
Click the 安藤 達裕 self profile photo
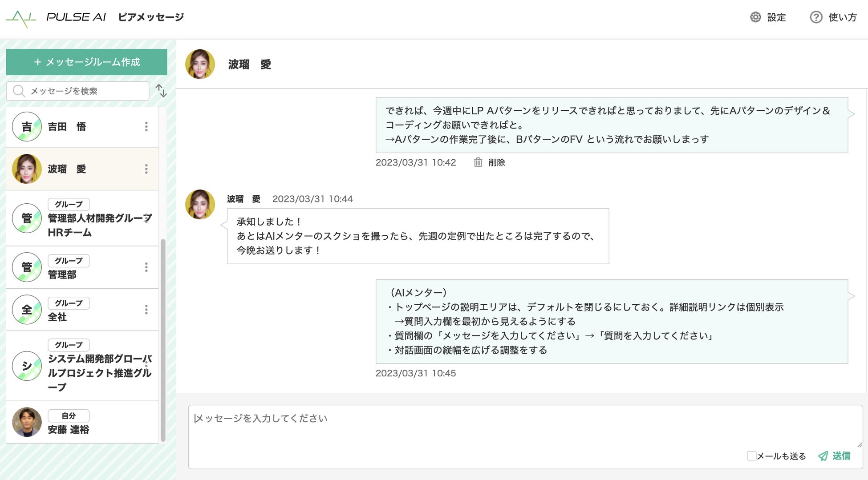[x=27, y=422]
